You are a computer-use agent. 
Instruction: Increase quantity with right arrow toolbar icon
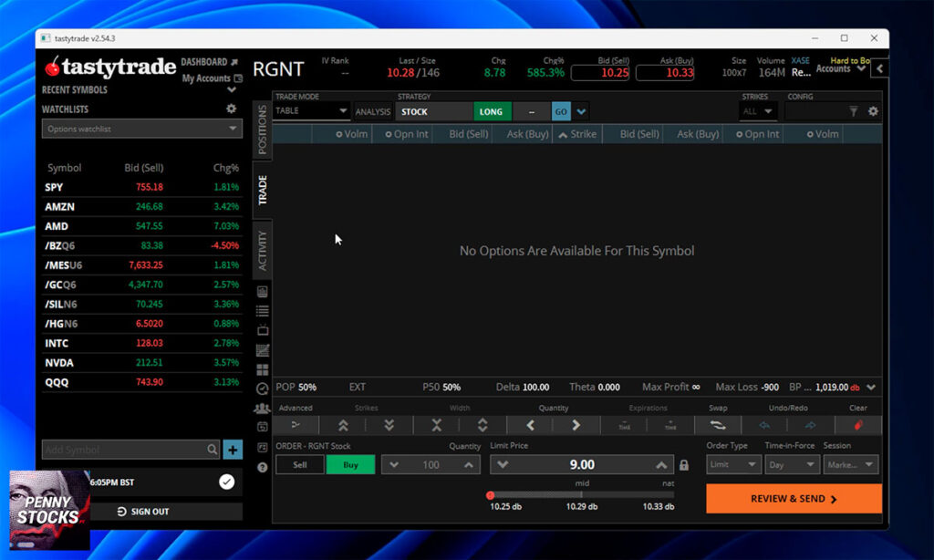(x=576, y=425)
